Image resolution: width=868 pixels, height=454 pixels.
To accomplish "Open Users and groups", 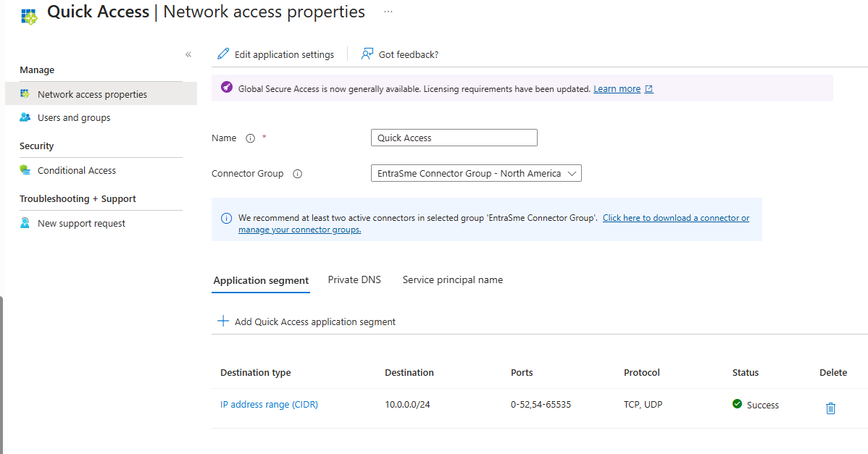I will [74, 118].
